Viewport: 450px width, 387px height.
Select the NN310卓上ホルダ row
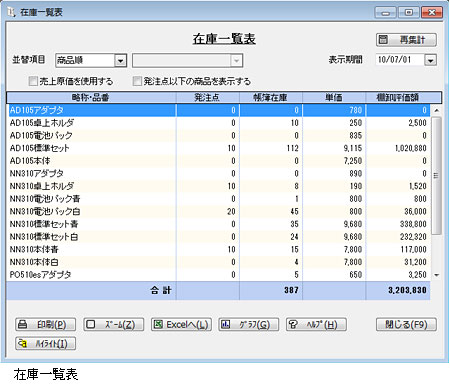pos(219,186)
